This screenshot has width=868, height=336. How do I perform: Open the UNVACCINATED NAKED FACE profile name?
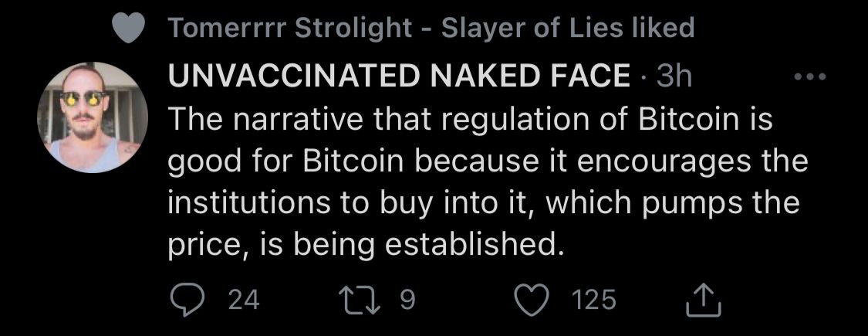click(399, 76)
